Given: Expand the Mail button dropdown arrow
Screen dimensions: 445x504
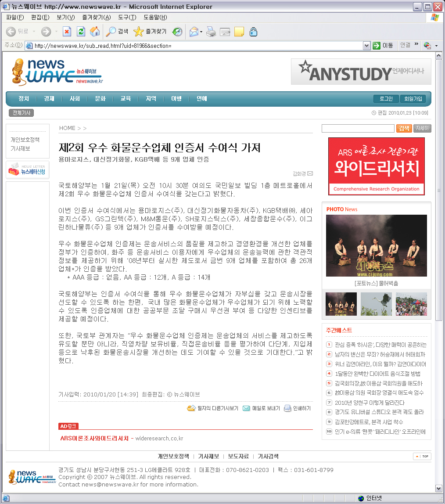Looking at the screenshot, I should [x=201, y=32].
